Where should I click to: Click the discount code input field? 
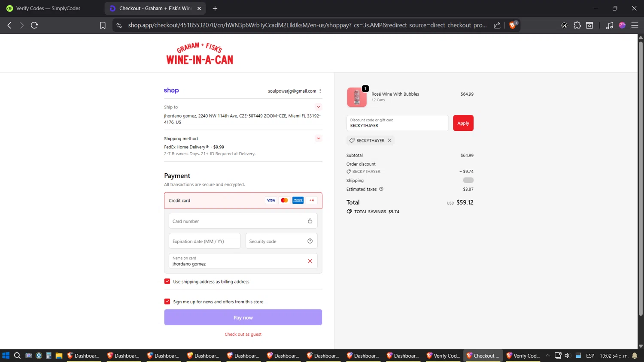(398, 123)
